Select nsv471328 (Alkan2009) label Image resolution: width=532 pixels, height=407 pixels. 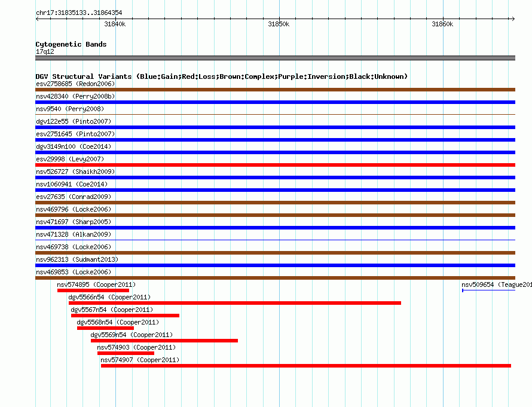(74, 234)
